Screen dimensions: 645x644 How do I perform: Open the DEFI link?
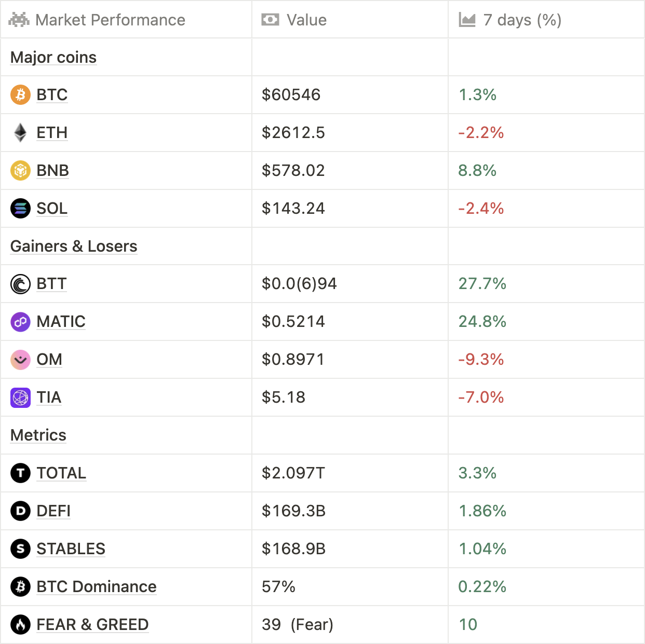53,511
